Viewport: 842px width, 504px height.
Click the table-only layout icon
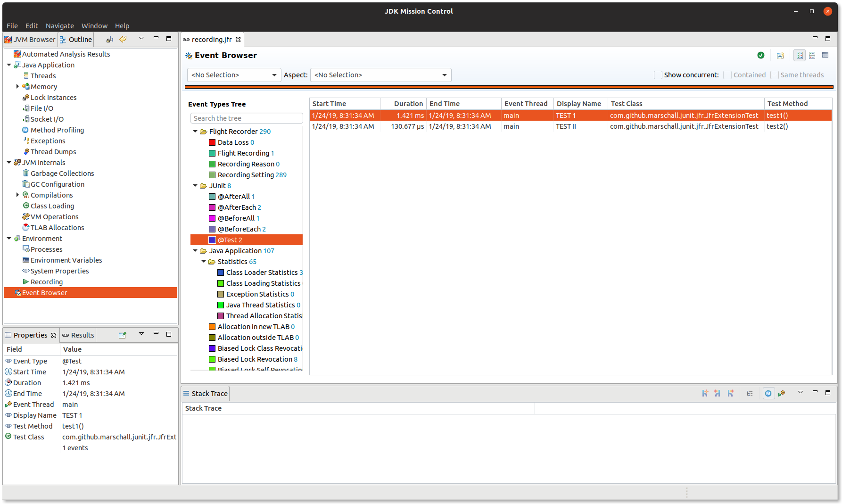coord(825,55)
